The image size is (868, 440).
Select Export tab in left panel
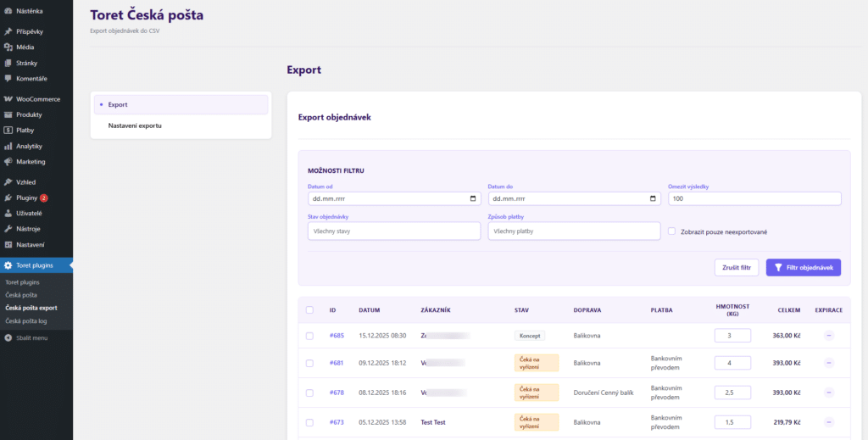(x=181, y=104)
